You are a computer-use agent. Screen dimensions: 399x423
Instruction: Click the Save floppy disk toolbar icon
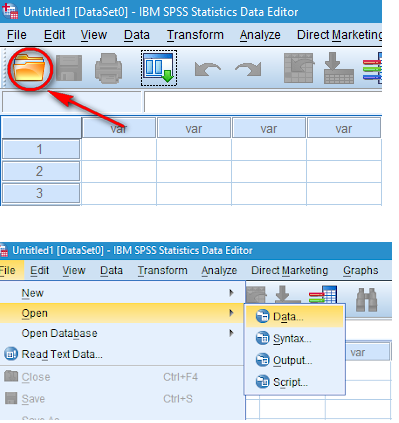[69, 68]
